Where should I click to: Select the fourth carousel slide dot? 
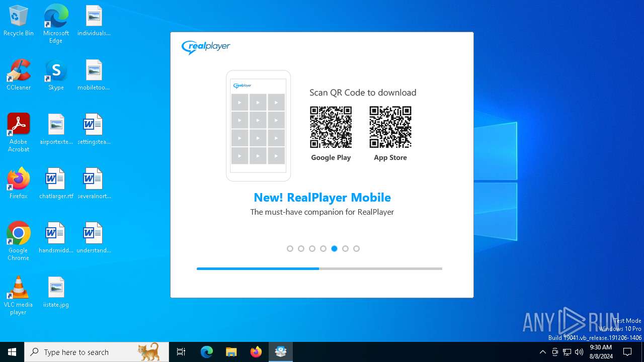click(323, 248)
